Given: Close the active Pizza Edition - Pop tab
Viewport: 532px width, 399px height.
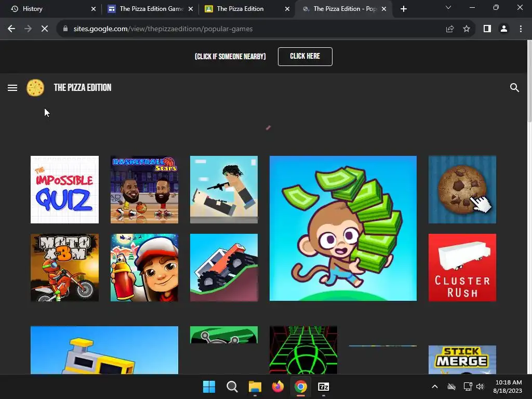Looking at the screenshot, I should coord(384,9).
